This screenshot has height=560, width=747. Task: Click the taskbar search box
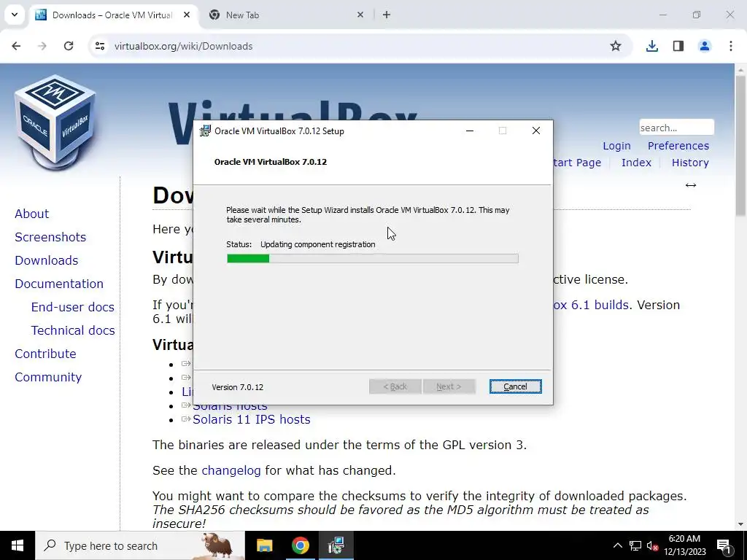[x=140, y=545]
